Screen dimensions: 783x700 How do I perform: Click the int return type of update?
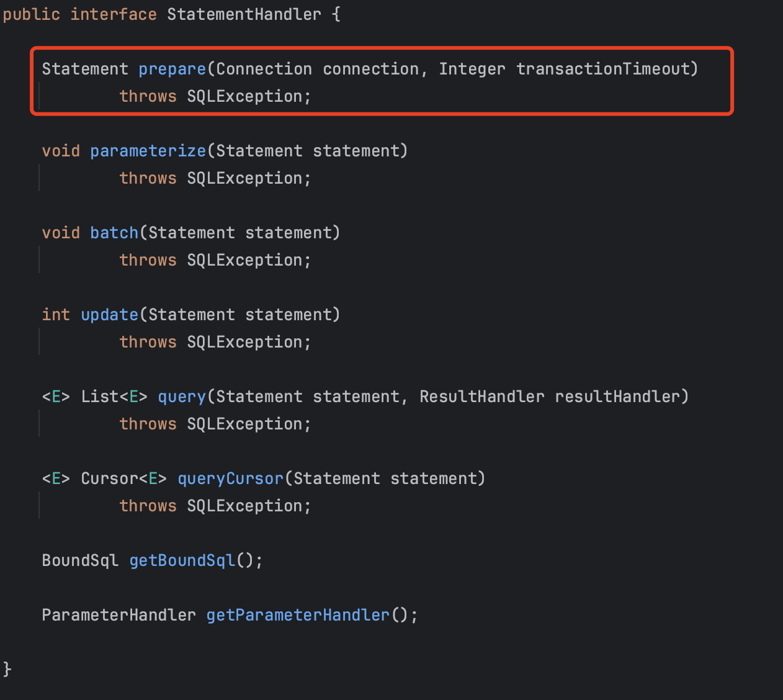pyautogui.click(x=56, y=315)
